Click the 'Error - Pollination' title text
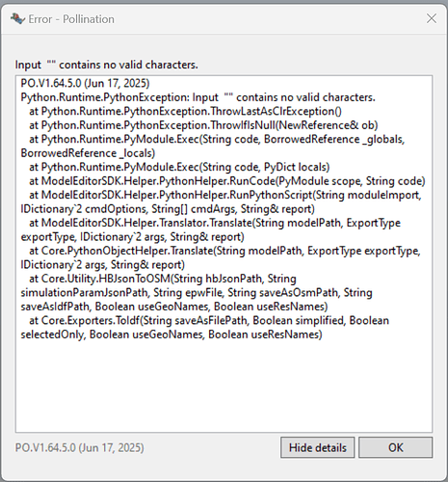Image resolution: width=448 pixels, height=482 pixels. [x=71, y=19]
